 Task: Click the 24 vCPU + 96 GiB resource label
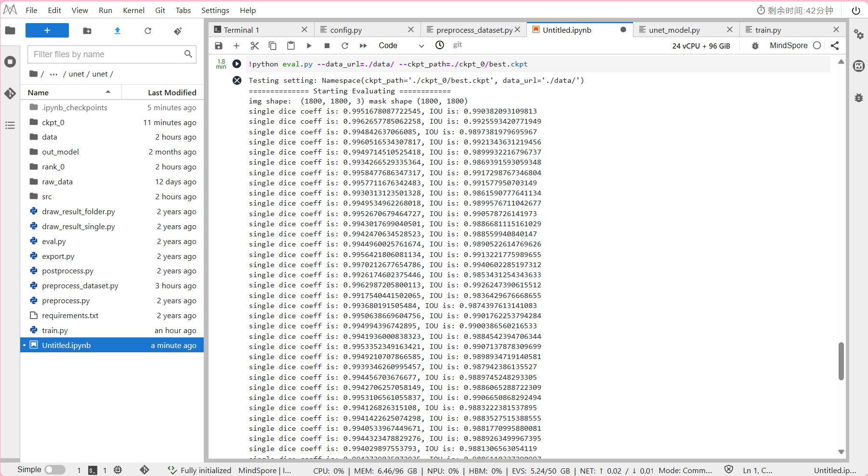tap(701, 46)
